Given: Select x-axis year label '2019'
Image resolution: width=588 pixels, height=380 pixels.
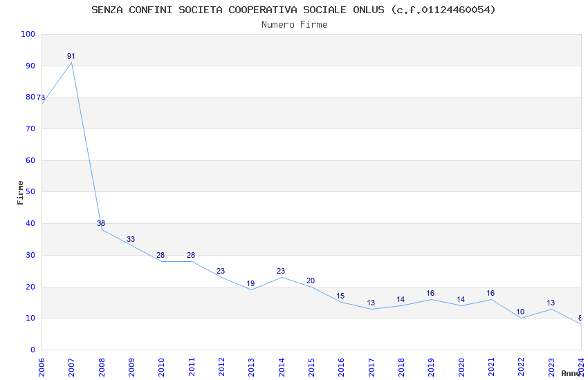Looking at the screenshot, I should click(431, 367).
